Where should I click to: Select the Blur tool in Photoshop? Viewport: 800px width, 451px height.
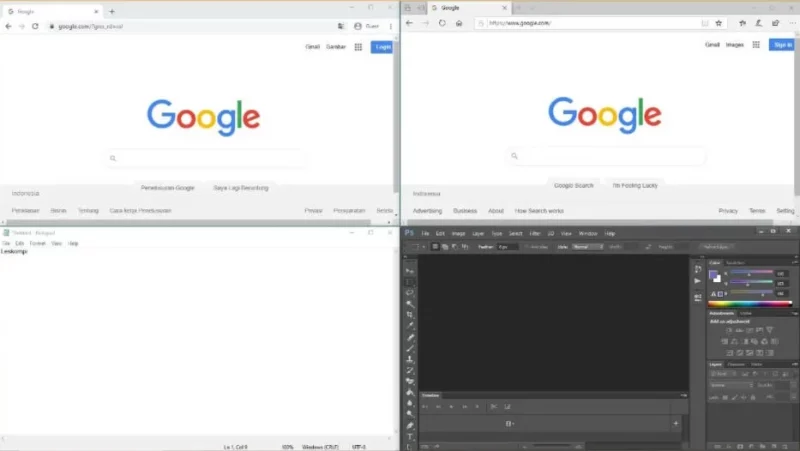coord(410,403)
